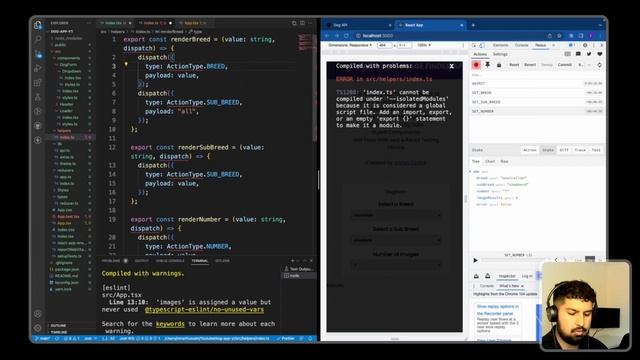640x360 pixels.
Task: Toggle the lock changes icon in Redux
Action: [499, 65]
